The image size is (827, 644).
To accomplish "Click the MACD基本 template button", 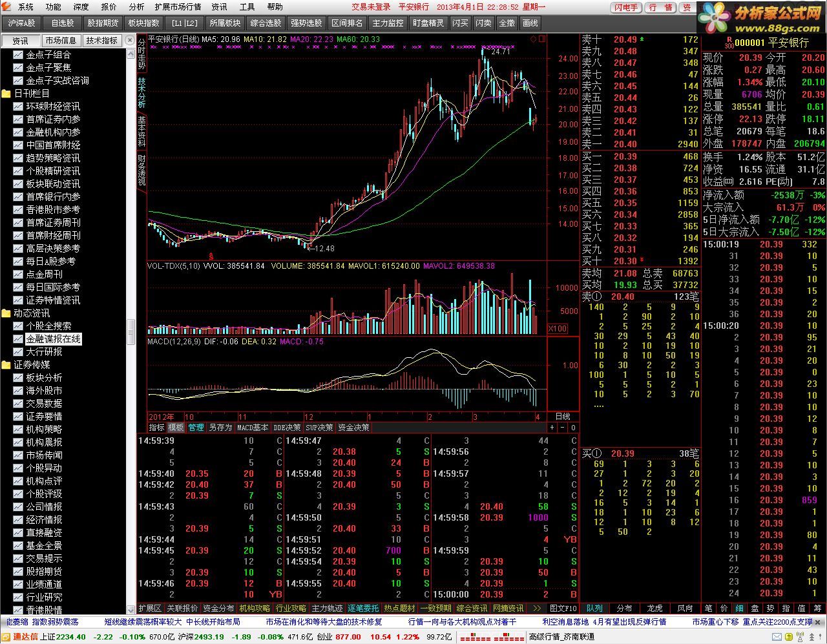I will (x=253, y=428).
